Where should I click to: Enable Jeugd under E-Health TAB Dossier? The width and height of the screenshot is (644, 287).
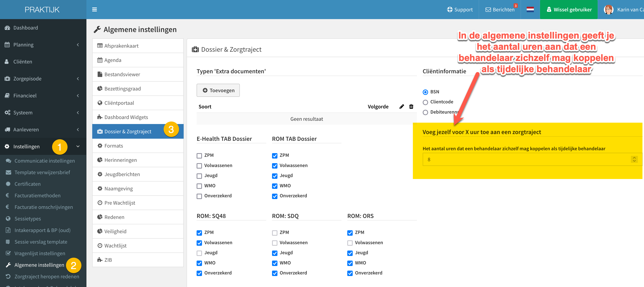pyautogui.click(x=199, y=176)
